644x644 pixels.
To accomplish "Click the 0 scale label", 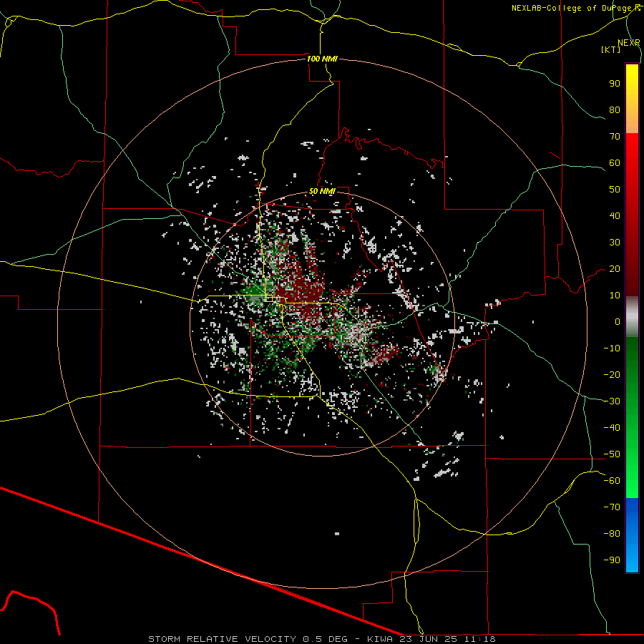I will 618,322.
